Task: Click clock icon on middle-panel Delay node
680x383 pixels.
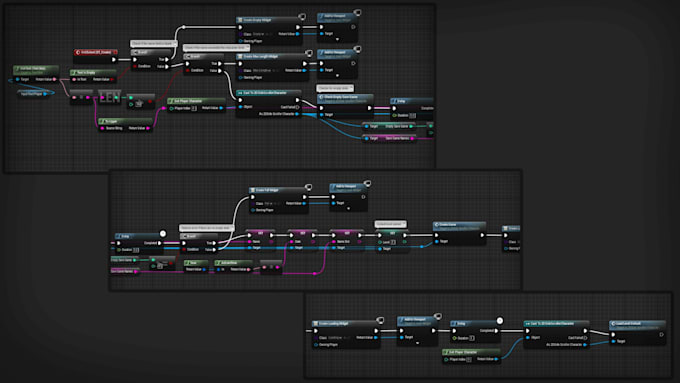Action: coord(163,234)
